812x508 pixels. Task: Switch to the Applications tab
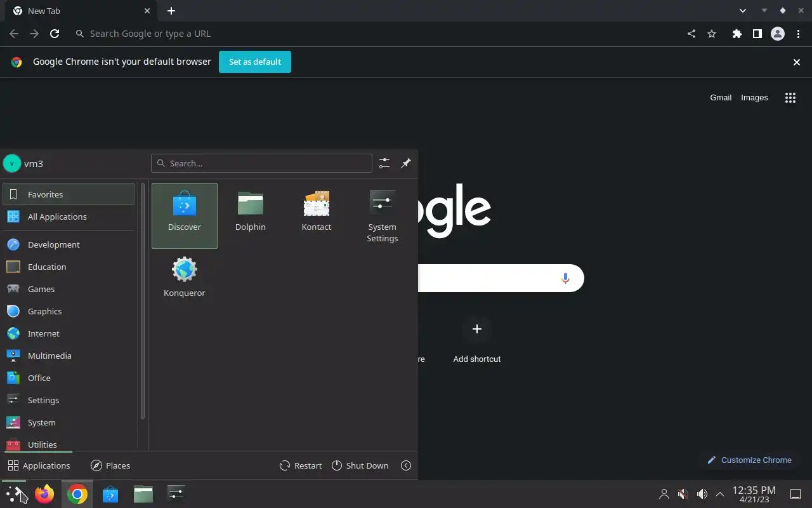pos(39,465)
